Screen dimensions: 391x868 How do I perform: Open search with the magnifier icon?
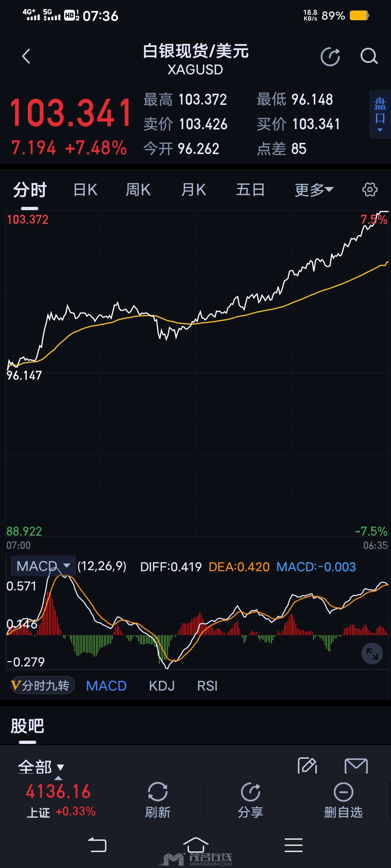point(369,56)
